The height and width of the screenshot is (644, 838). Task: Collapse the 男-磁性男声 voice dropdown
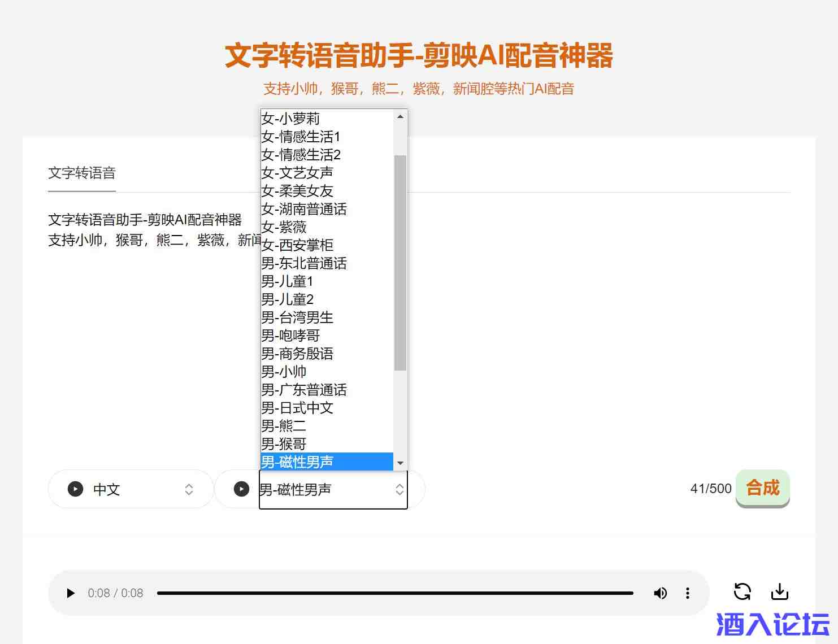click(333, 490)
